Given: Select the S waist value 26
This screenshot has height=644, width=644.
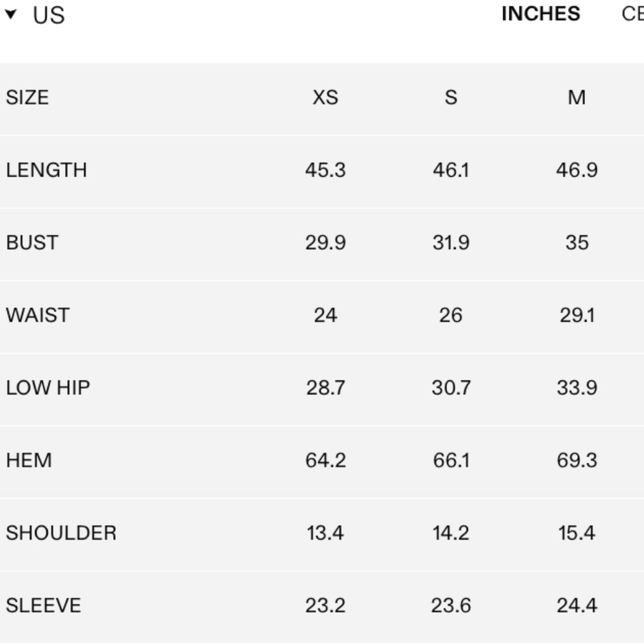Looking at the screenshot, I should [x=451, y=316].
